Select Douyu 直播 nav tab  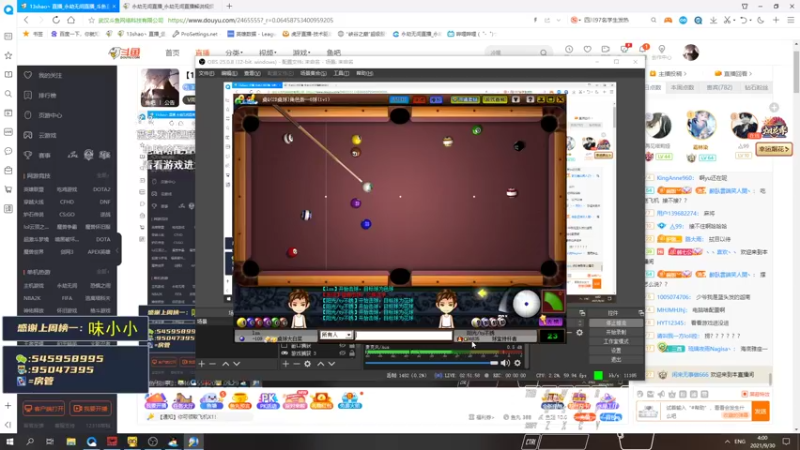coord(203,53)
